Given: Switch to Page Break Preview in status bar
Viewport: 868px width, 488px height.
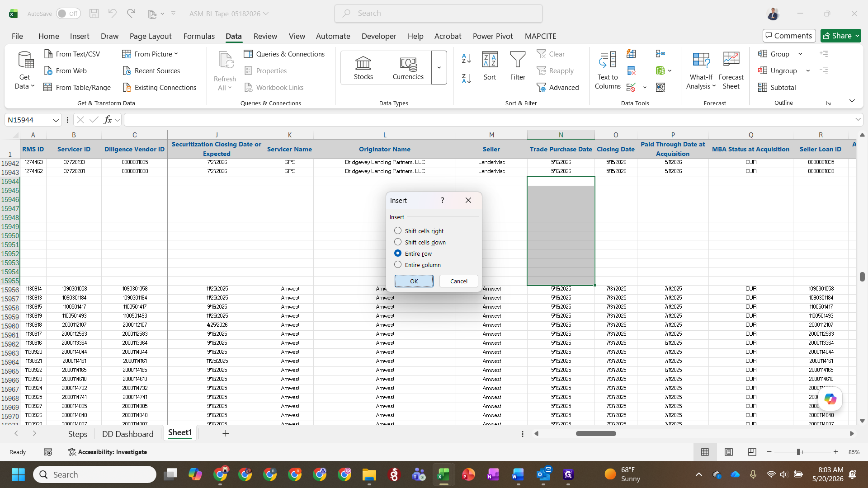Looking at the screenshot, I should tap(752, 452).
